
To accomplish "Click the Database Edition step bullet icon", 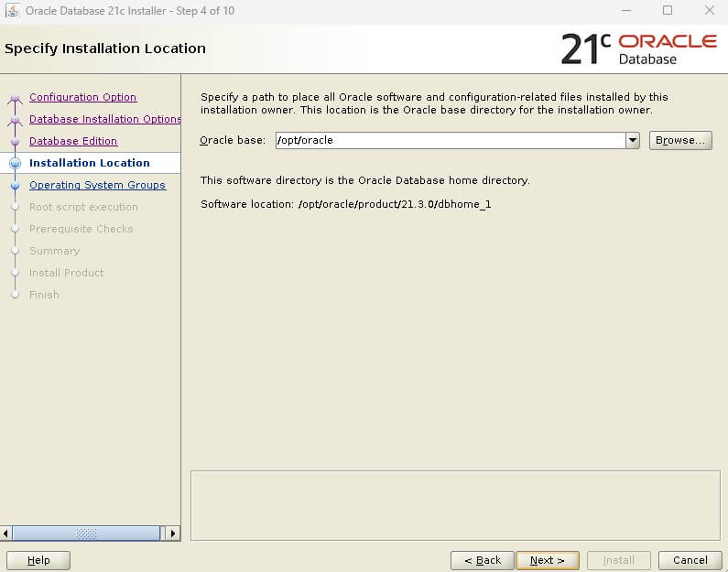I will tap(15, 141).
